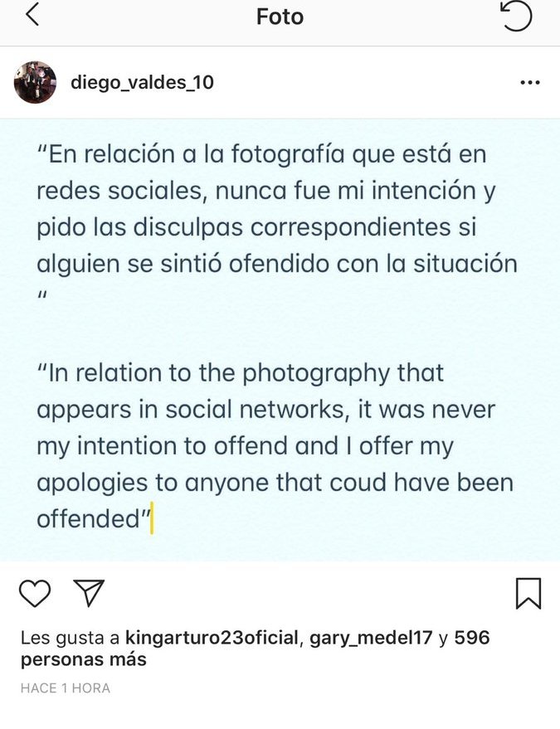Share the post via paper plane icon

click(x=89, y=592)
